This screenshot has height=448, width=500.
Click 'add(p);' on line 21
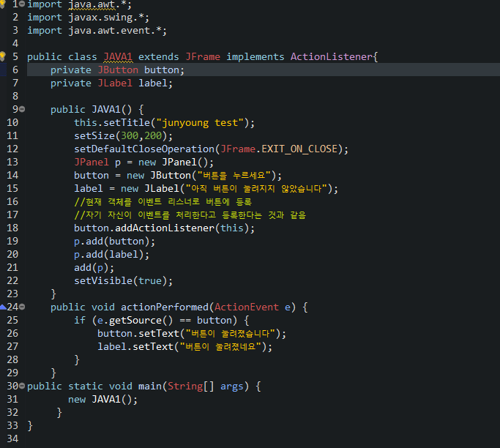[94, 267]
